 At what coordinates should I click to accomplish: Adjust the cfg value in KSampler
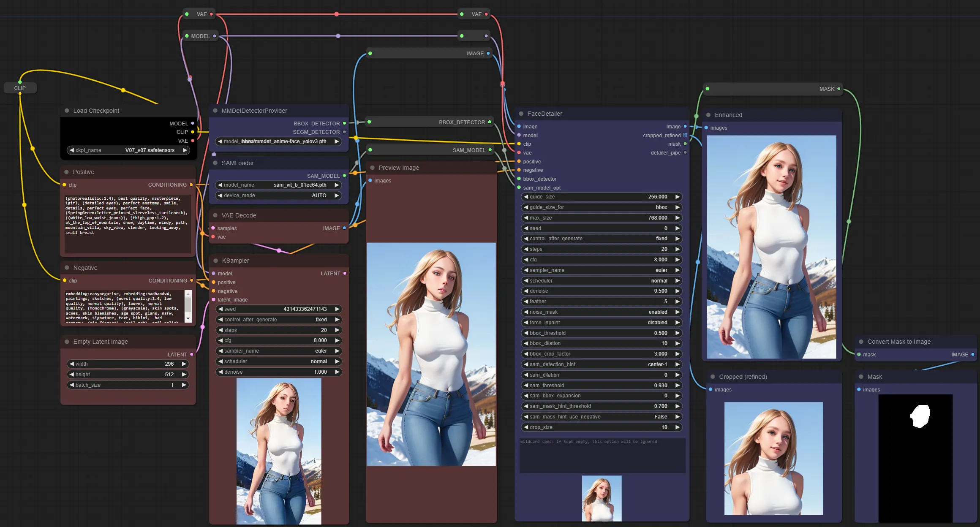pyautogui.click(x=278, y=340)
